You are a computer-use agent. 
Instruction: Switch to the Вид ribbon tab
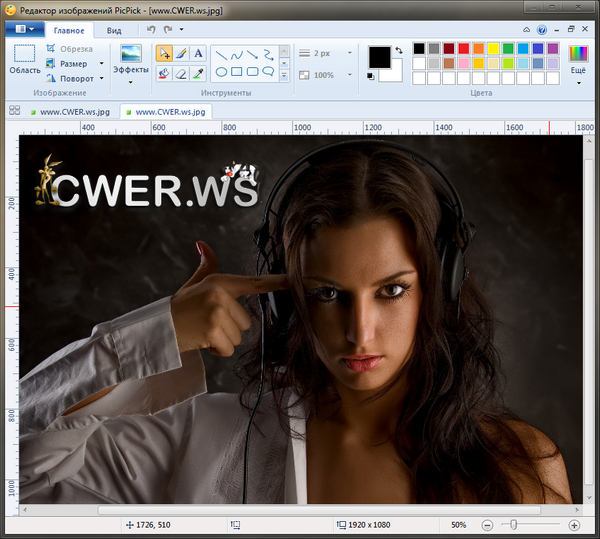coord(114,31)
